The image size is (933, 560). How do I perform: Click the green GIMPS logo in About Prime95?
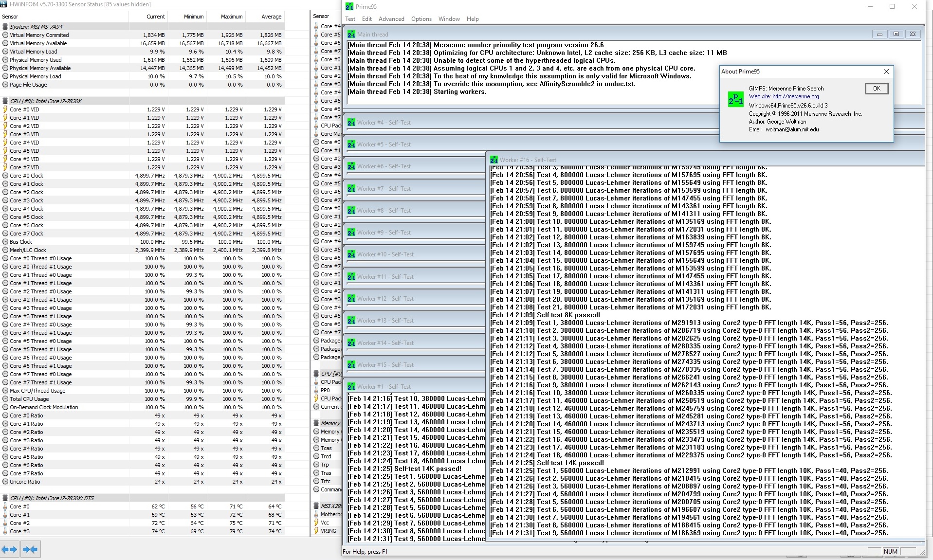tap(735, 99)
